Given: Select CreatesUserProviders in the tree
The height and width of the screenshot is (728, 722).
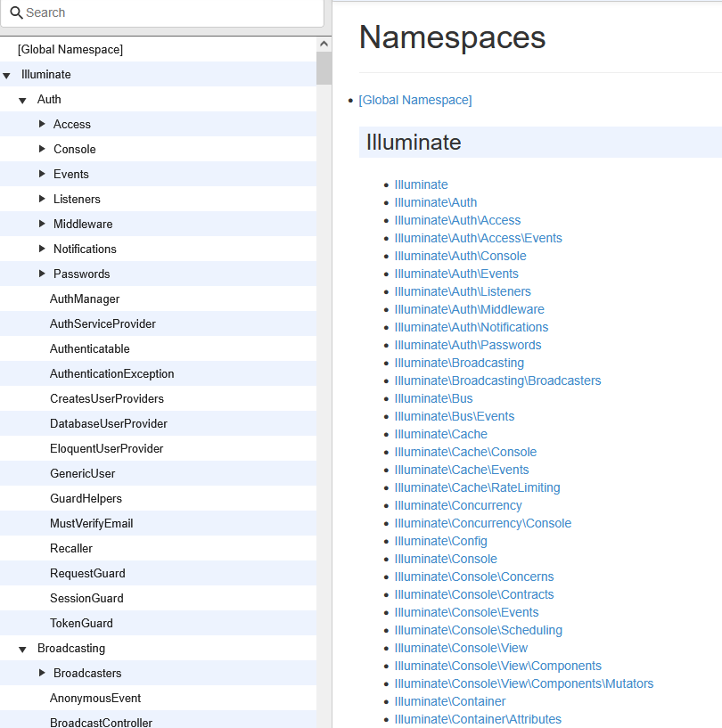Looking at the screenshot, I should pos(107,399).
